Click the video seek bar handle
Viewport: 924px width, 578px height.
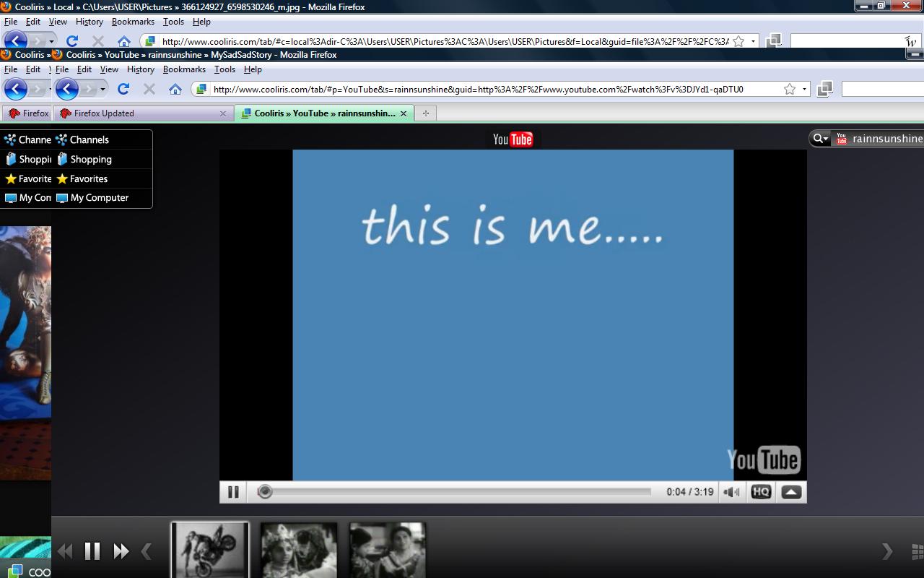265,492
